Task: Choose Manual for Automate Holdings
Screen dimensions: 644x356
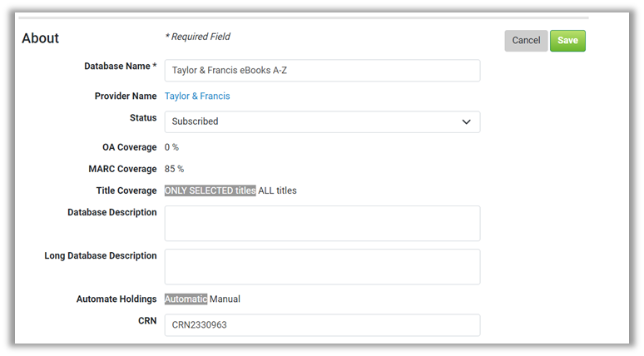Action: 225,299
